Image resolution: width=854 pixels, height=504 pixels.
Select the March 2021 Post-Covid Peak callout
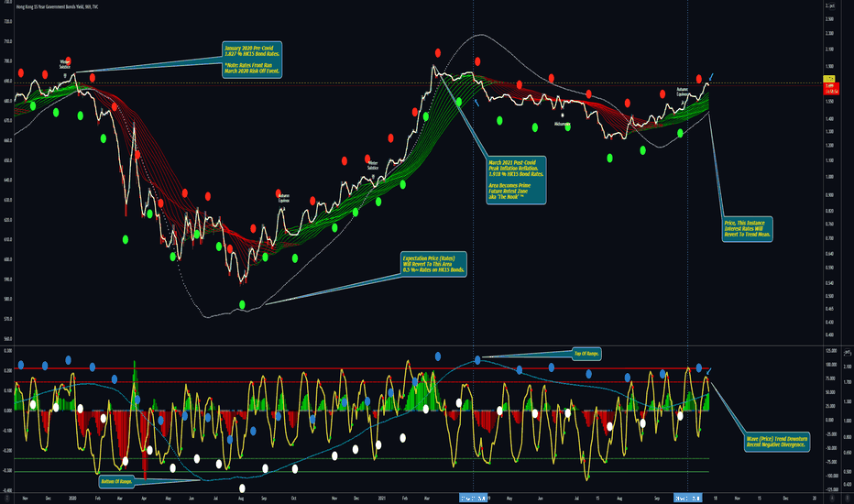(516, 181)
